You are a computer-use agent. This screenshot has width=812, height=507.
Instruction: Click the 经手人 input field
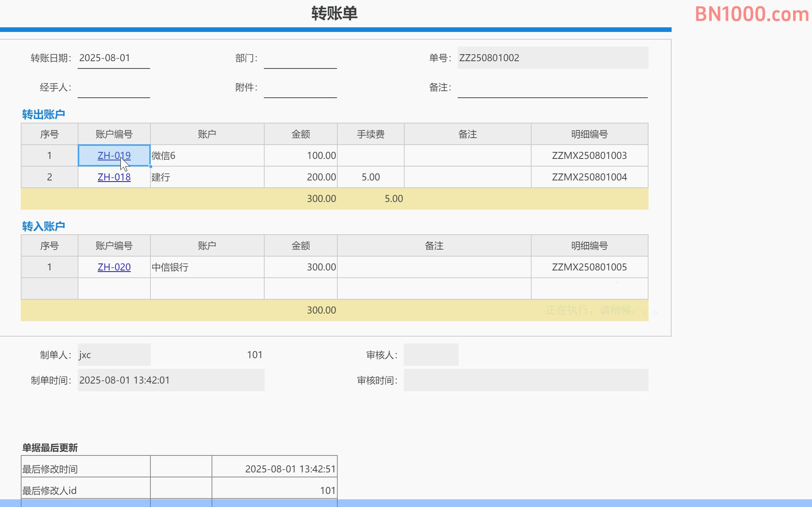click(x=114, y=87)
